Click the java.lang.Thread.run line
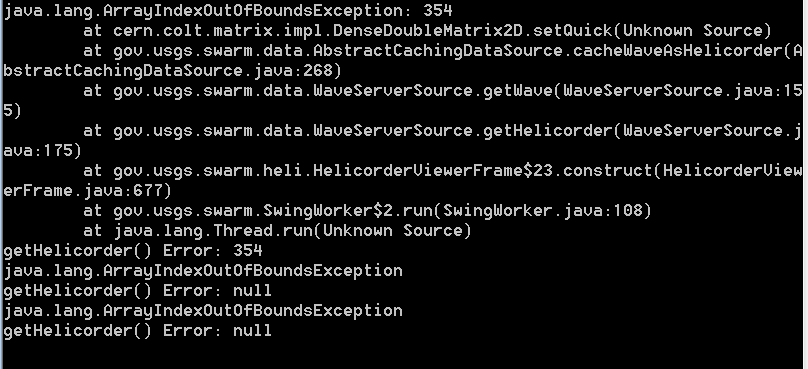This screenshot has width=808, height=369. 277,231
